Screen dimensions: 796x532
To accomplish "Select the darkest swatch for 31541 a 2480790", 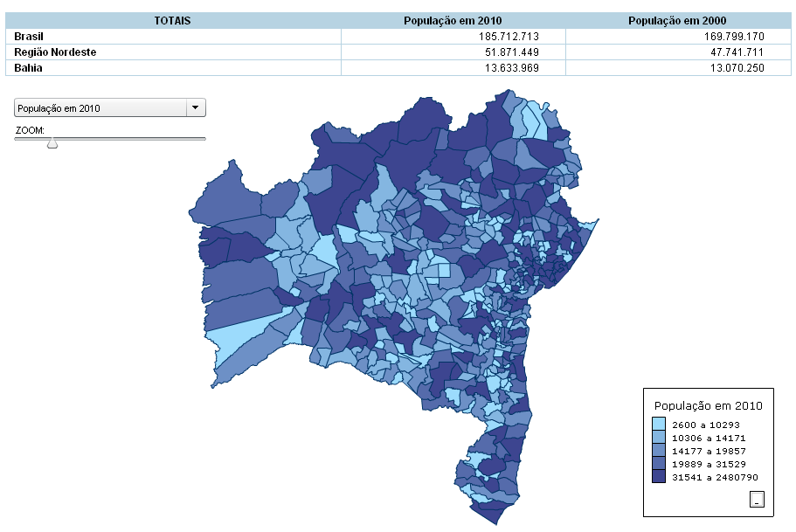I will (659, 477).
